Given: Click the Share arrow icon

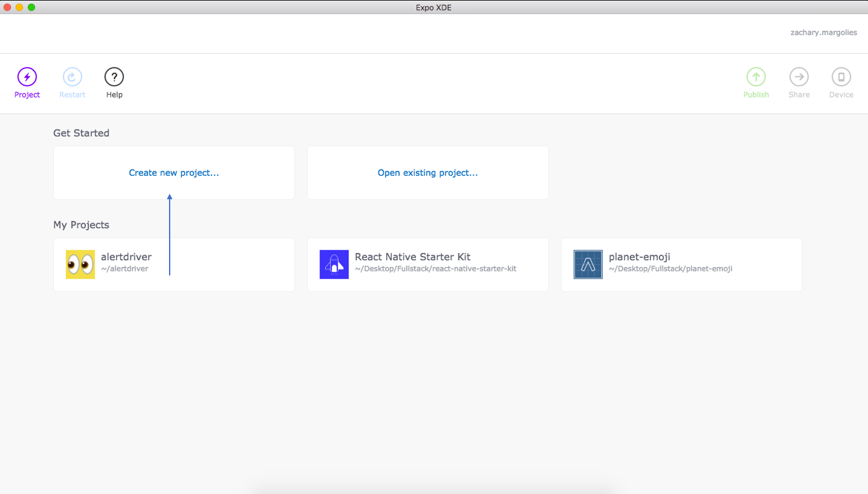Looking at the screenshot, I should pos(799,77).
